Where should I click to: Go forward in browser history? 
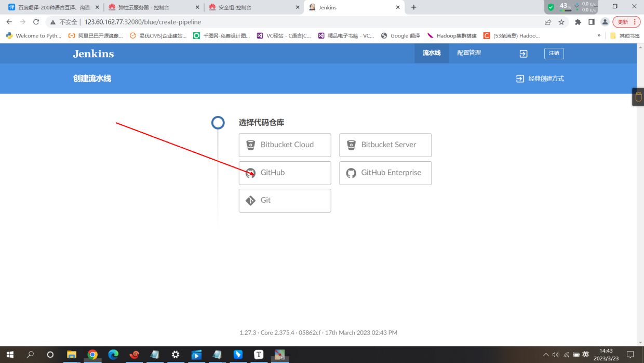click(x=22, y=22)
